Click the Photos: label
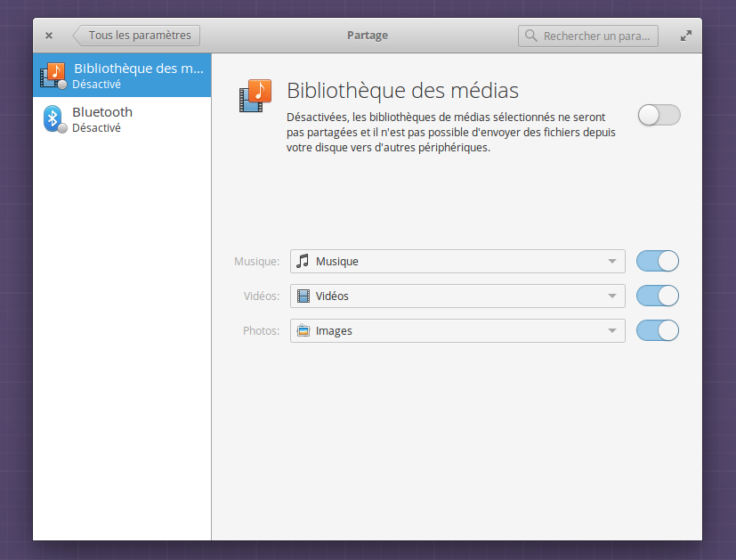The width and height of the screenshot is (736, 560). coord(261,331)
